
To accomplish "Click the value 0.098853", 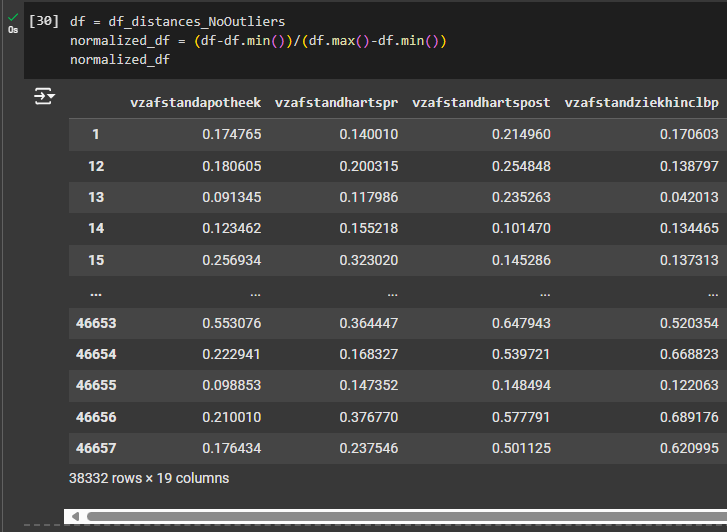I will pyautogui.click(x=232, y=385).
